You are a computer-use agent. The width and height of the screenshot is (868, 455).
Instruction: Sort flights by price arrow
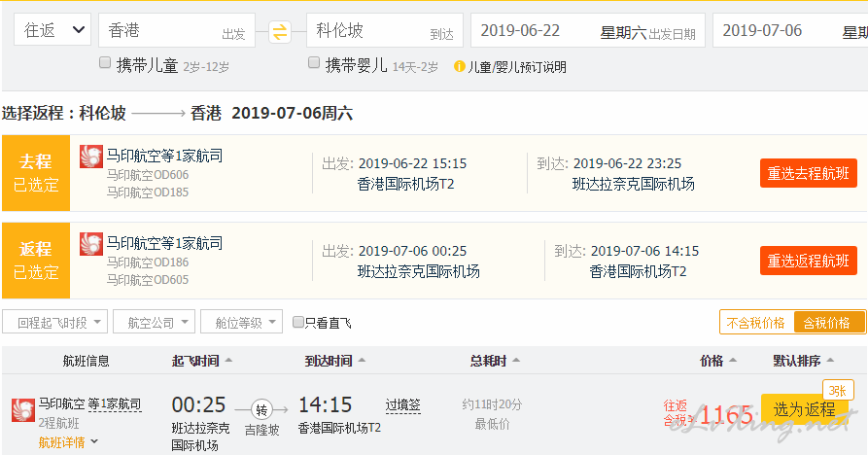[733, 361]
